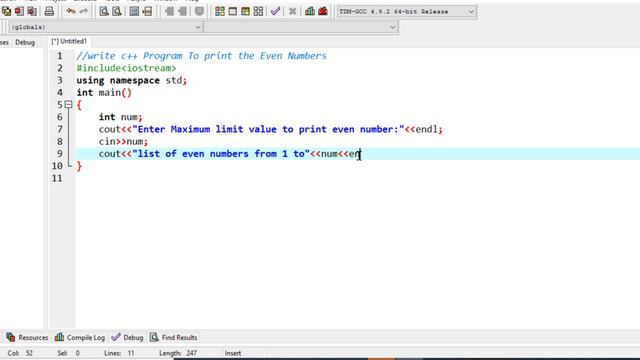The width and height of the screenshot is (640, 360).
Task: Click the 'Enter Maximum limit value' string
Action: 268,129
